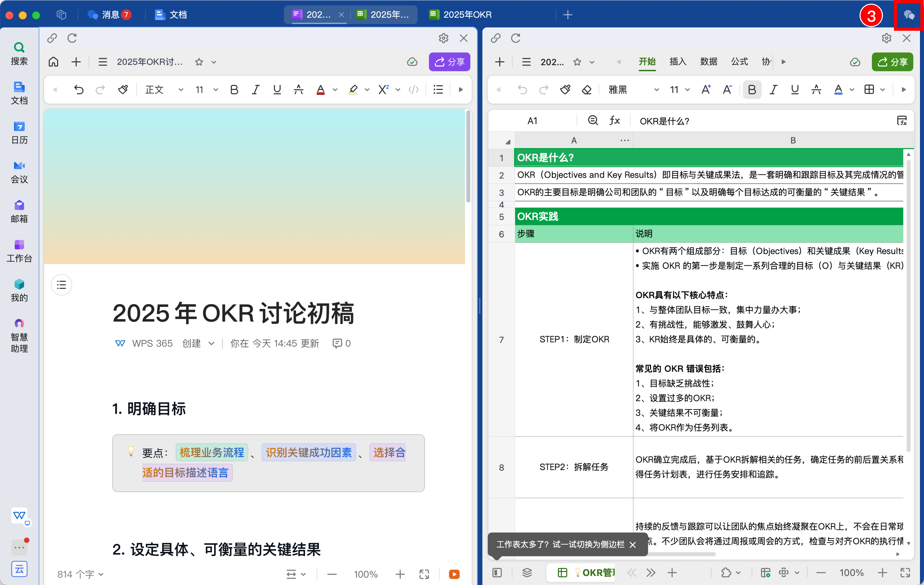Switch to the 数据 ribbon tab
This screenshot has height=585, width=924.
tap(708, 62)
